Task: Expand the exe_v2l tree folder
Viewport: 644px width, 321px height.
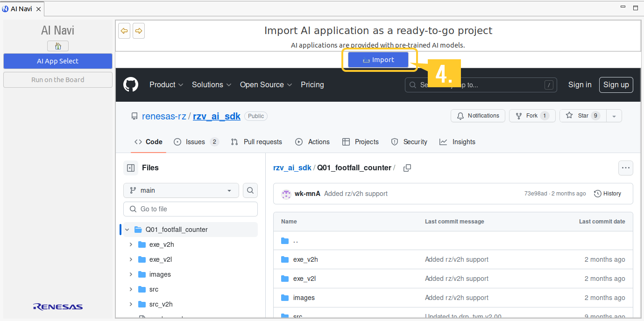Action: click(131, 259)
